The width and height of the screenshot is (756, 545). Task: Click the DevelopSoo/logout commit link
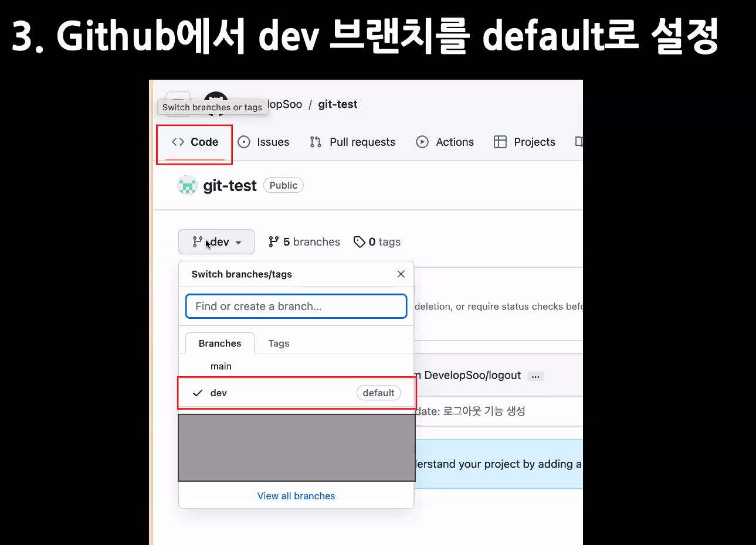coord(472,375)
